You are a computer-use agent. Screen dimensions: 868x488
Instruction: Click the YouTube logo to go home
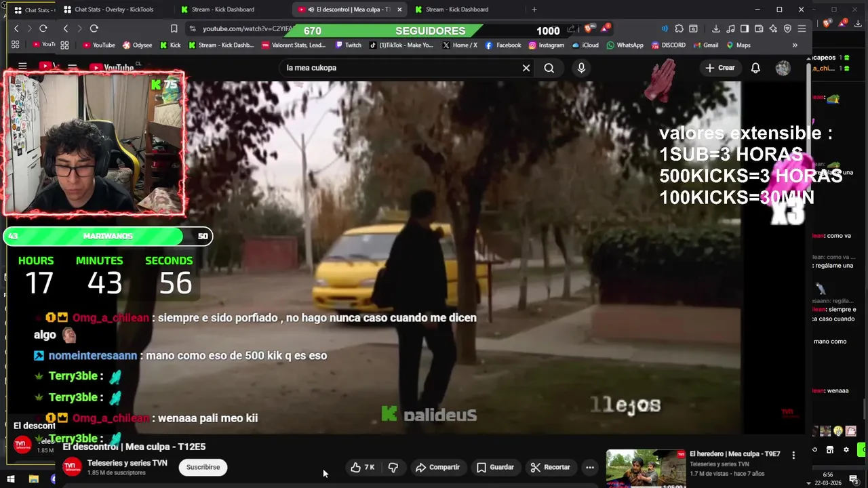point(113,67)
